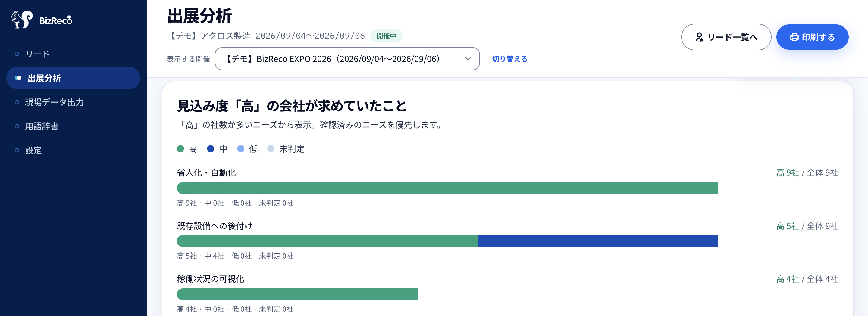
Task: Click the blue 中 segment of 既存設備への後付け bar
Action: [x=598, y=241]
